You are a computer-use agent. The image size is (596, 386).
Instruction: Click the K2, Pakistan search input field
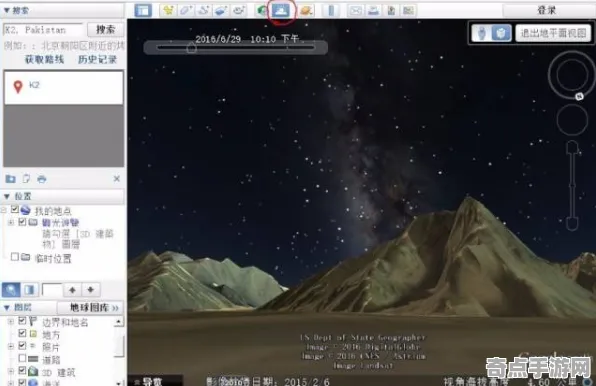43,30
